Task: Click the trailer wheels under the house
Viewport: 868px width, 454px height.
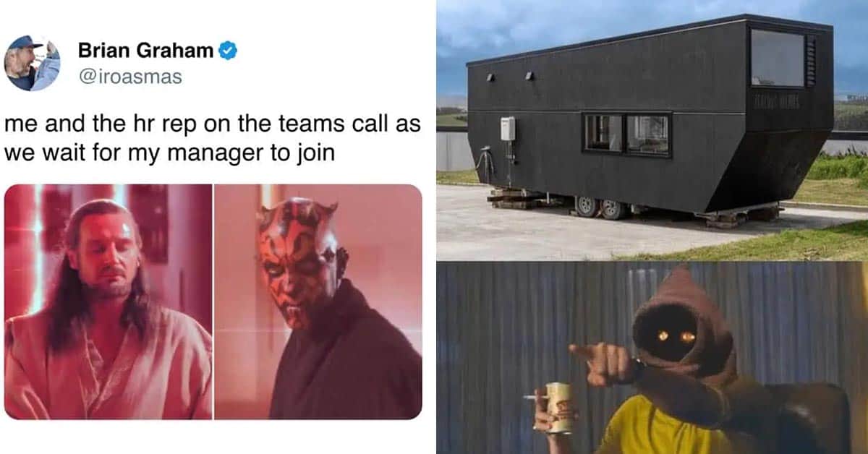Action: click(x=600, y=207)
